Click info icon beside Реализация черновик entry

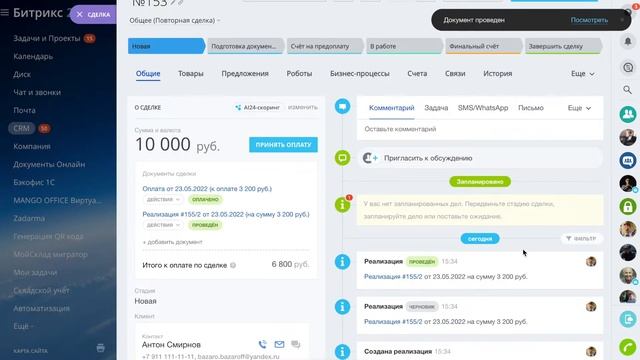(342, 307)
